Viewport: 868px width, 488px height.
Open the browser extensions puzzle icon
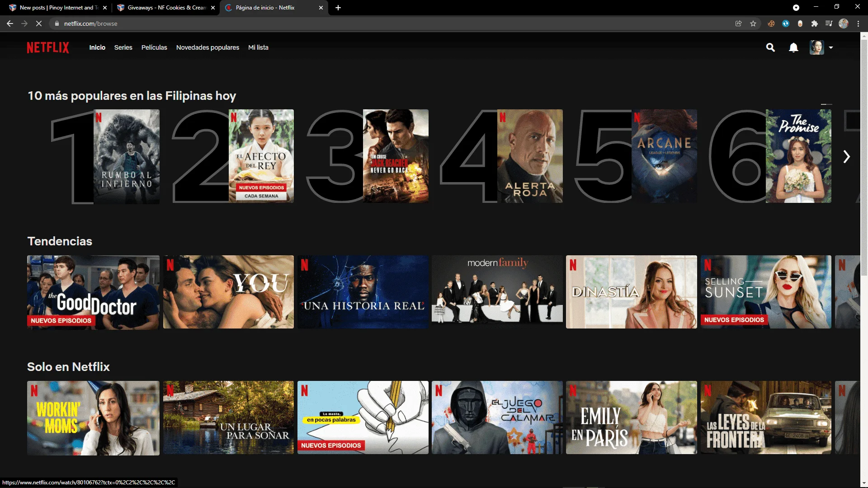coord(815,23)
